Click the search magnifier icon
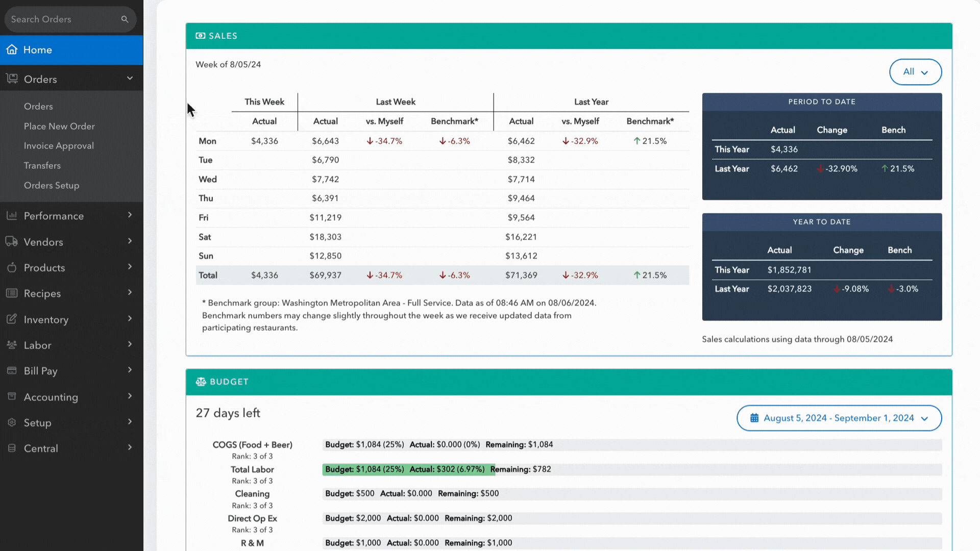This screenshot has width=980, height=551. 125,19
